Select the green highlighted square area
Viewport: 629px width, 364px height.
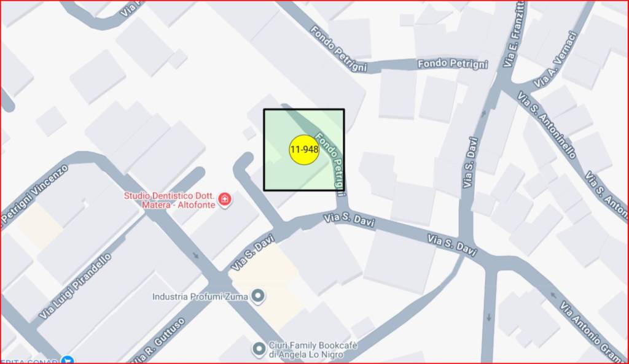[x=304, y=150]
